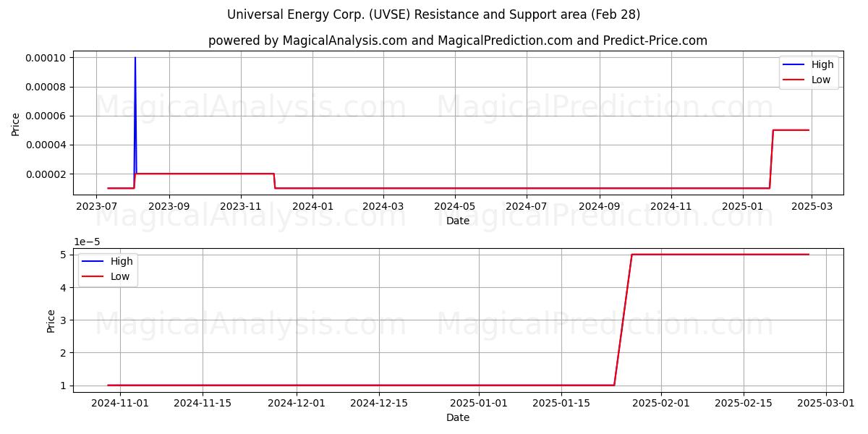Click the 2025-03 date tick label
The width and height of the screenshot is (868, 434).
click(812, 206)
